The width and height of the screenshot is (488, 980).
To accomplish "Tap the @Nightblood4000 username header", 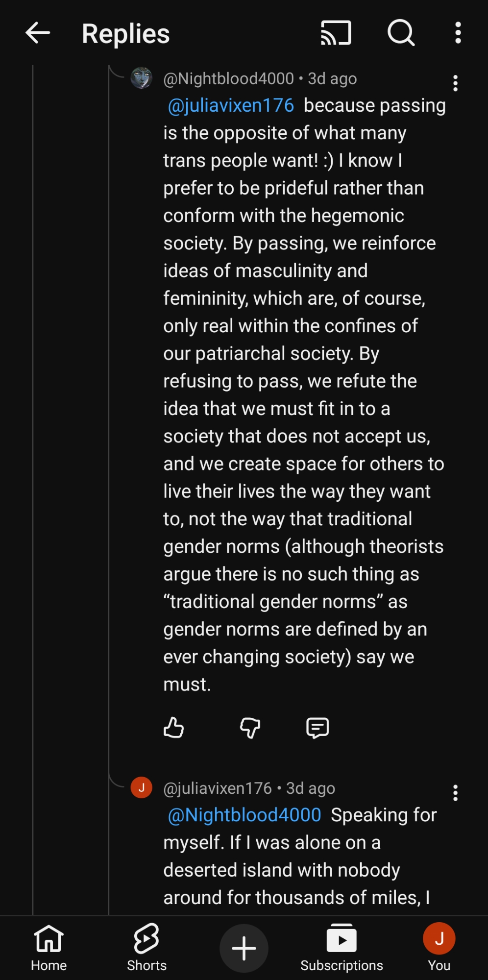I will 228,78.
